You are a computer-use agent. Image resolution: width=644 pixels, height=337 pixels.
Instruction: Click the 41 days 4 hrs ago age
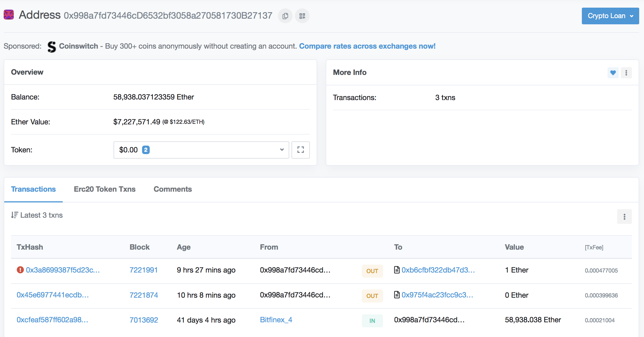[x=206, y=320]
